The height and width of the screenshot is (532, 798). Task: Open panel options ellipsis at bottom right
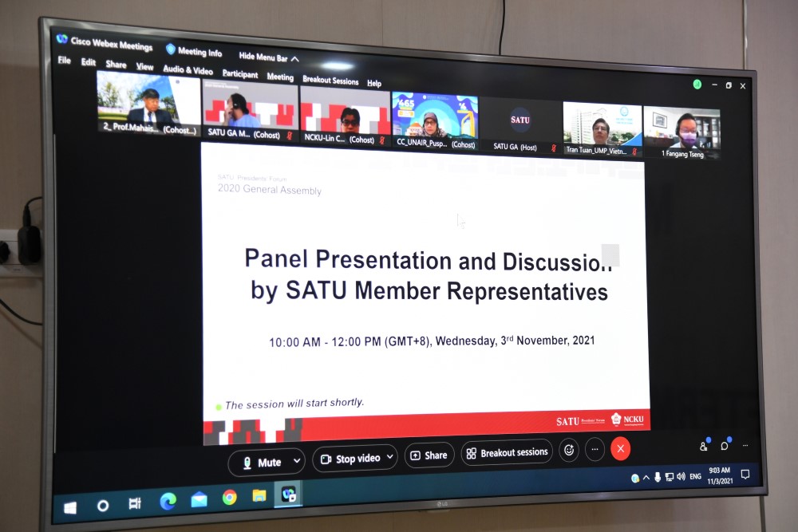(x=745, y=445)
